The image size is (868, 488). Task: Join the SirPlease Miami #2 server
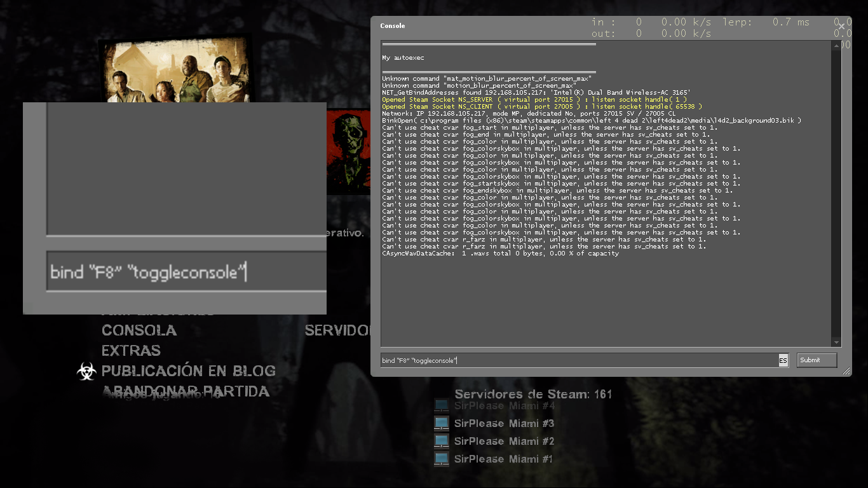tap(504, 441)
